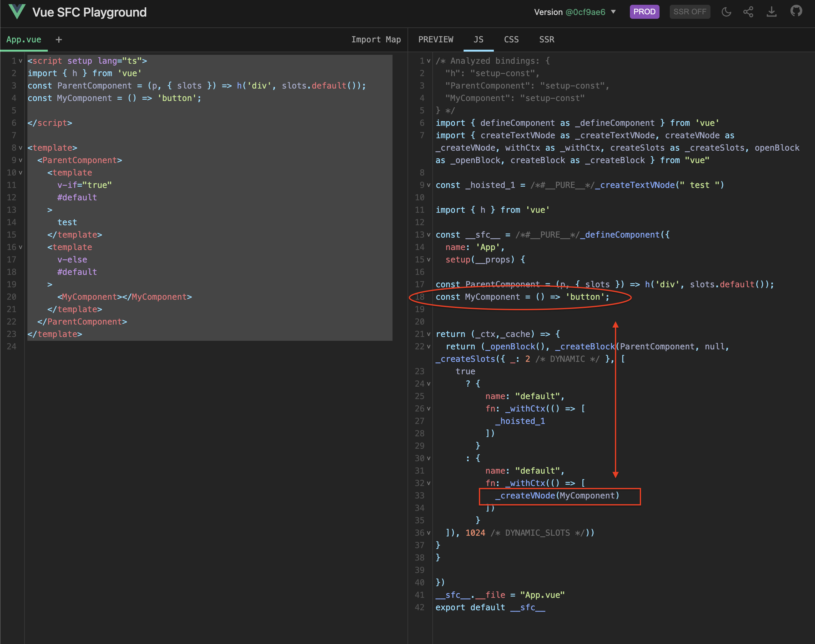Screen dimensions: 815x644
Task: Collapse the script block fold arrow on line 1
Action: (x=21, y=60)
